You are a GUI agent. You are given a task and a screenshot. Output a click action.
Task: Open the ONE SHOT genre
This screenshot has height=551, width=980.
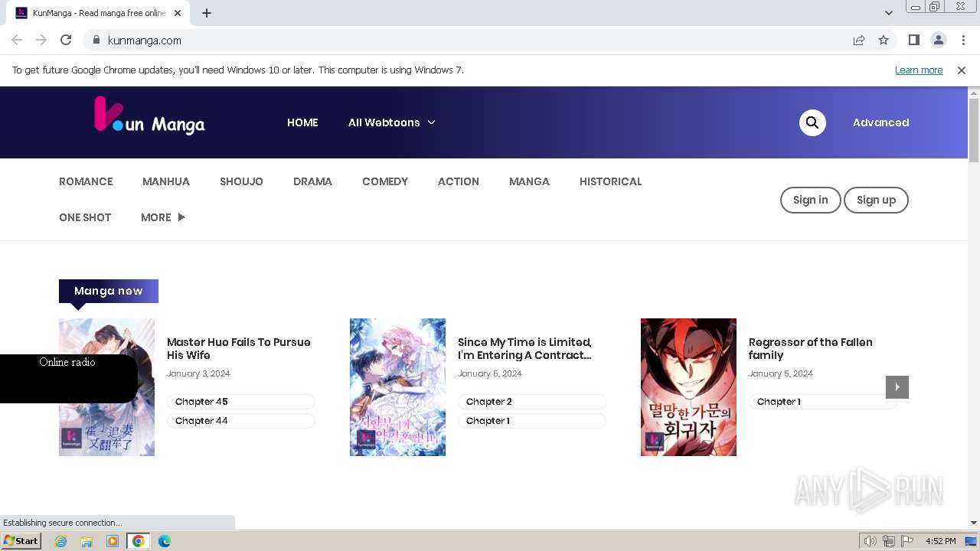pos(85,217)
